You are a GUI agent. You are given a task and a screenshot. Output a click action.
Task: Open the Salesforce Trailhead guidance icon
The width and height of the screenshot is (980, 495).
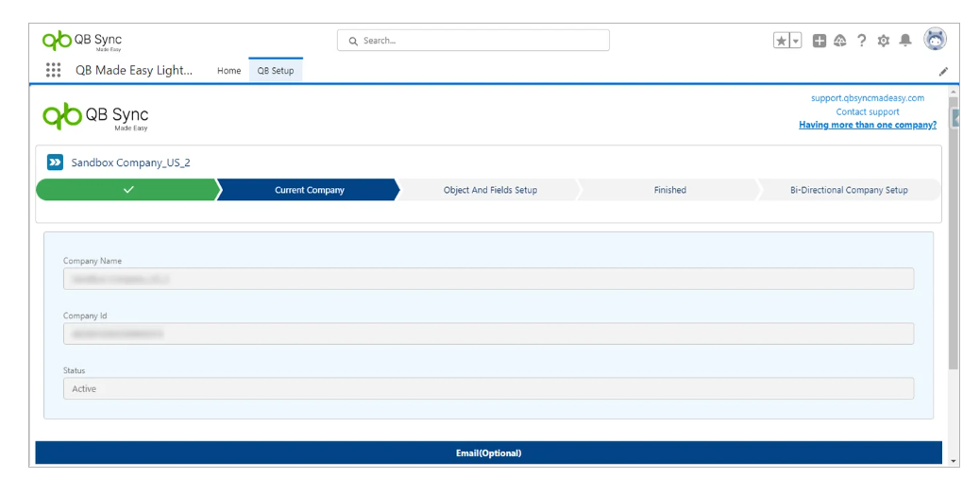pos(840,41)
